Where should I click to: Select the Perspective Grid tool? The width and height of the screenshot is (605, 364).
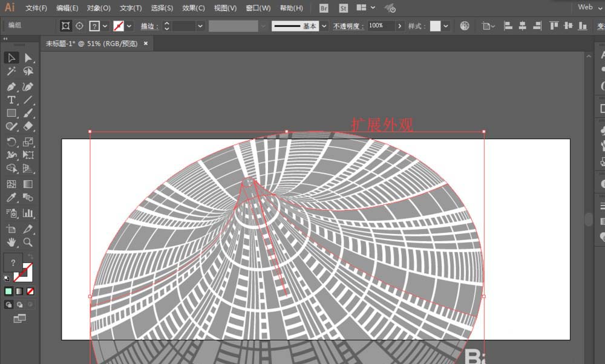28,168
